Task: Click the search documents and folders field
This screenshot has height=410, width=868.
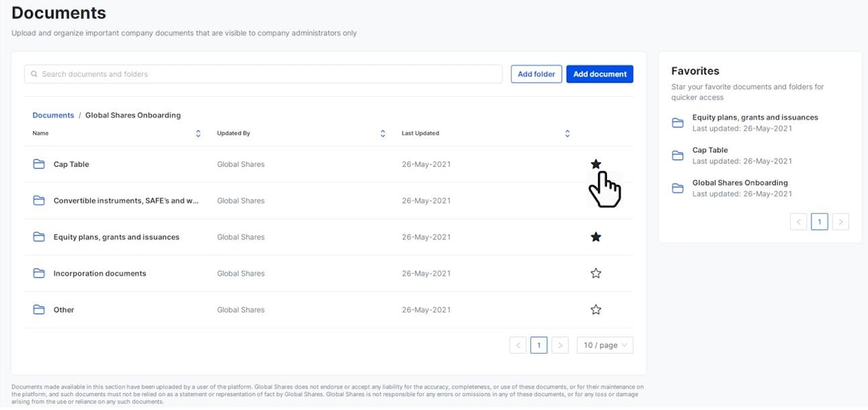Action: pos(264,74)
